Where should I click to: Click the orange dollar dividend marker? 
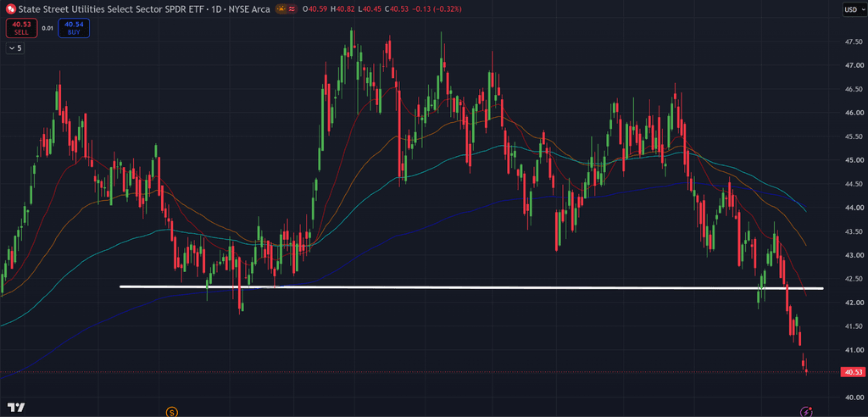[x=172, y=411]
